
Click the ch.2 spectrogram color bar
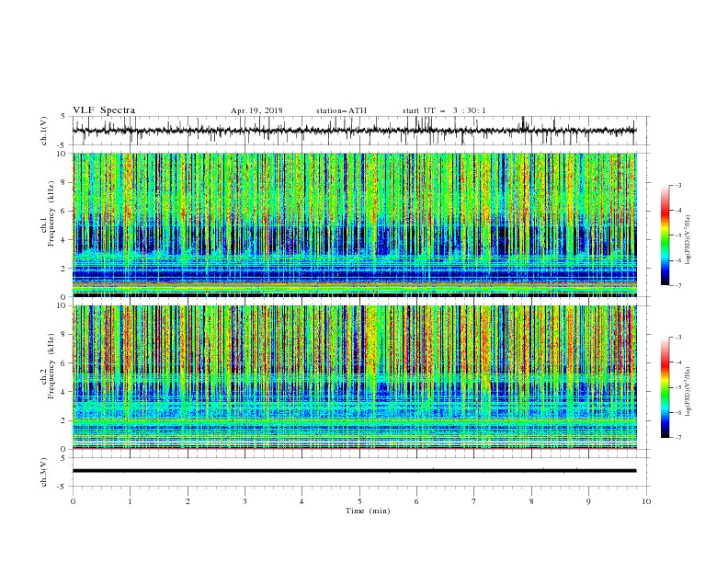coord(665,387)
